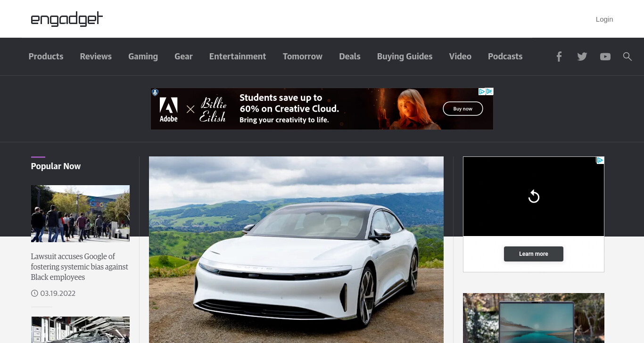Open the Gaming section

pyautogui.click(x=143, y=57)
